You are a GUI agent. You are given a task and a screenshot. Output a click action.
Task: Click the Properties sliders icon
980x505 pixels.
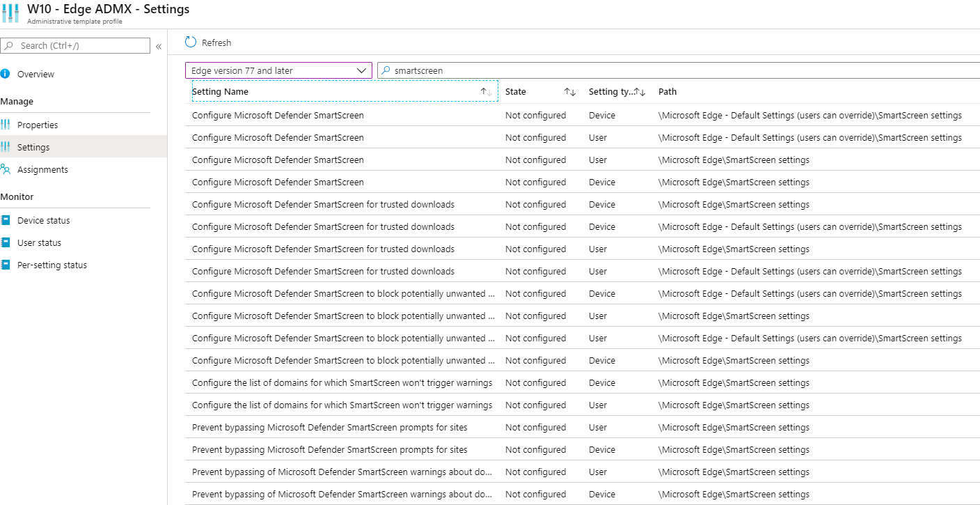(6, 125)
